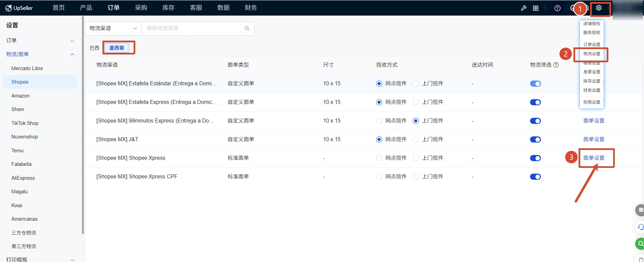The width and height of the screenshot is (644, 262).
Task: Select 上门揽件 for J&T
Action: tap(416, 139)
